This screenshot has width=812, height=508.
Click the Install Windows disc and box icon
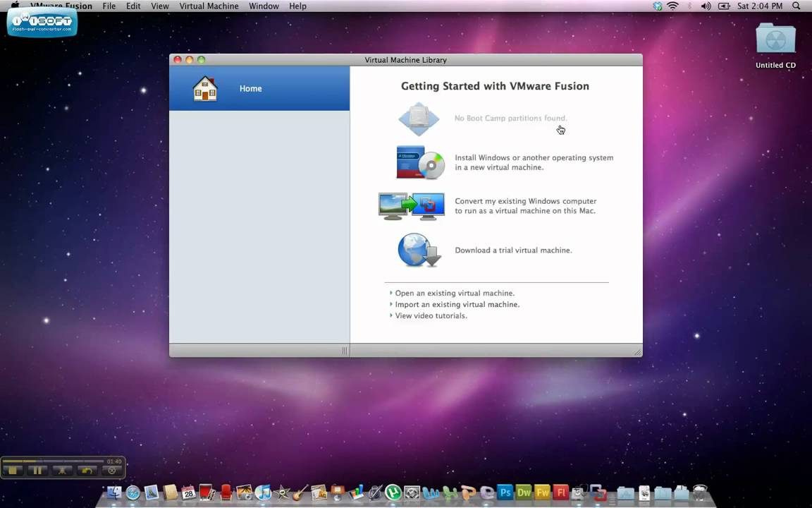click(421, 162)
